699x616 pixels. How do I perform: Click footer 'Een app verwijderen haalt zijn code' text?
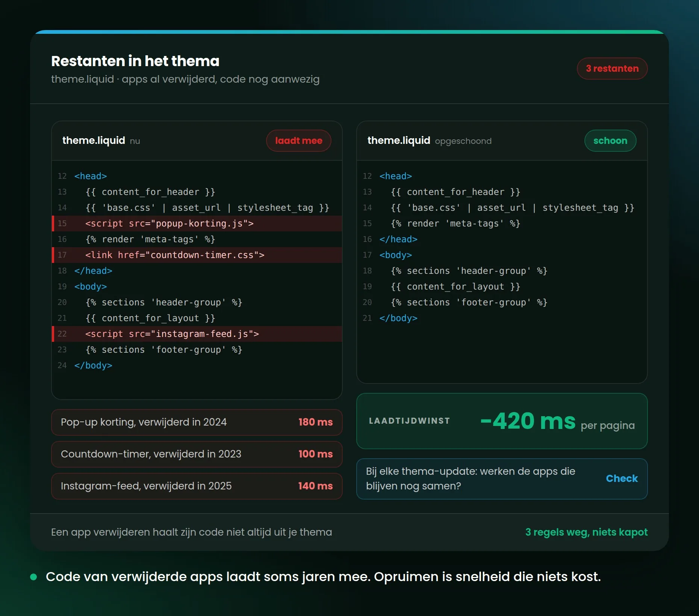click(191, 532)
